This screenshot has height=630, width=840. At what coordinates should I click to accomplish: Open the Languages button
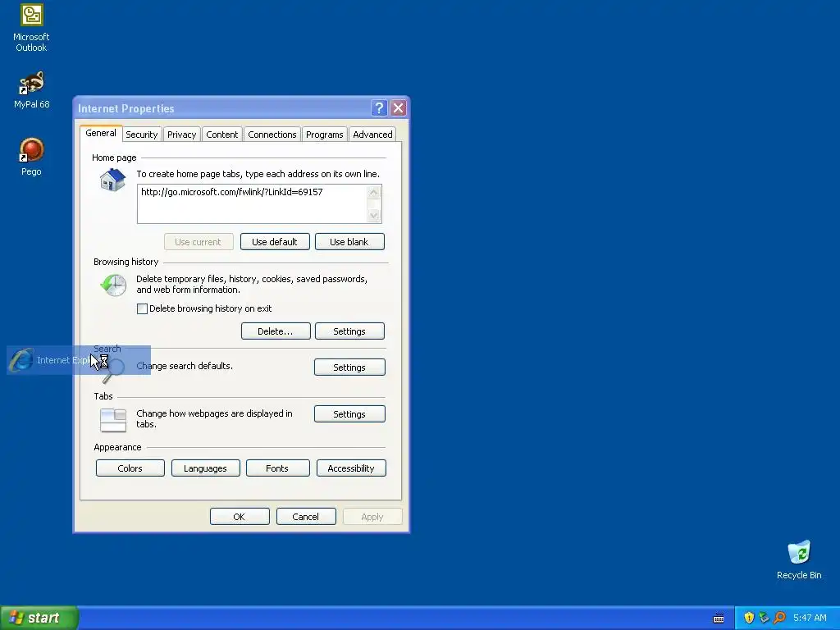point(205,468)
